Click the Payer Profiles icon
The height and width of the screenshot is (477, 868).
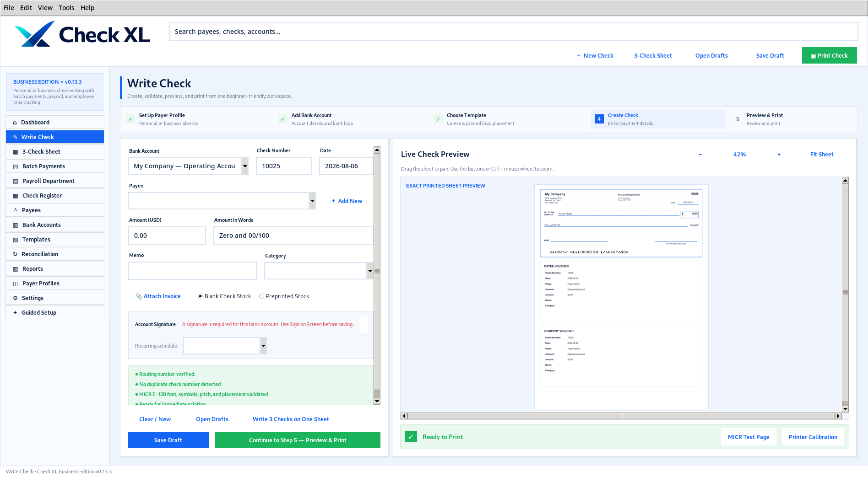pos(16,284)
